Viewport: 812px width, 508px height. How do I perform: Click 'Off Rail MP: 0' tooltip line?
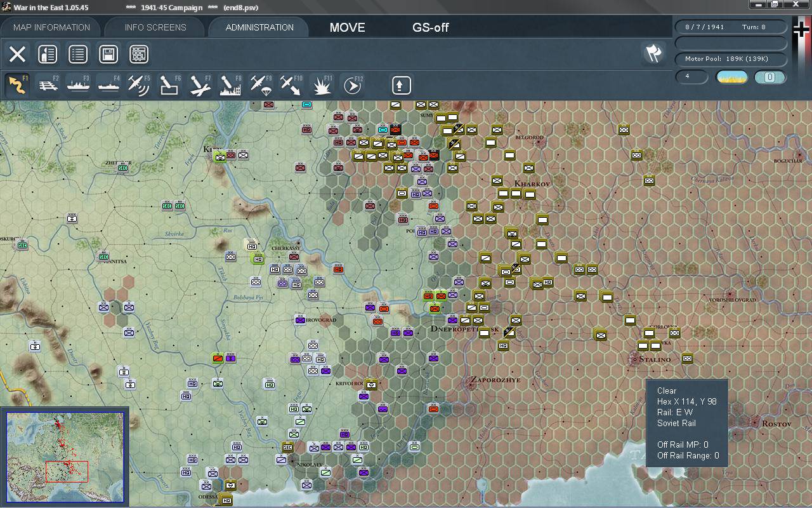tap(683, 444)
